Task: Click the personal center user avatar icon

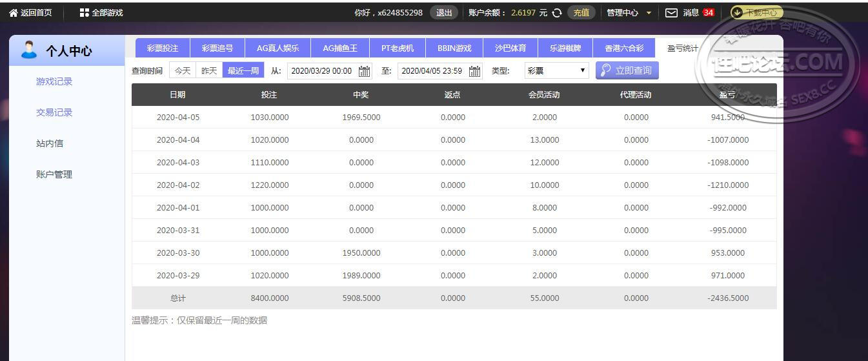Action: tap(29, 50)
